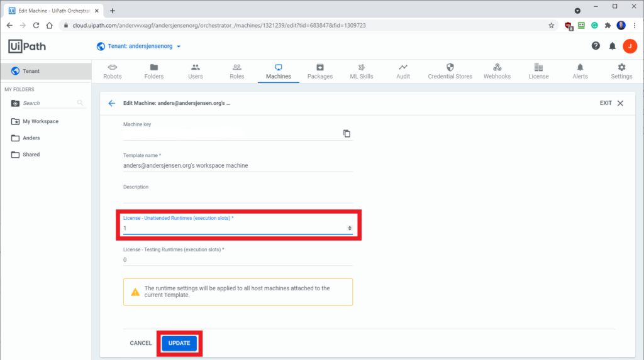This screenshot has width=644, height=360.
Task: Open Credential Stores tab
Action: (x=450, y=72)
